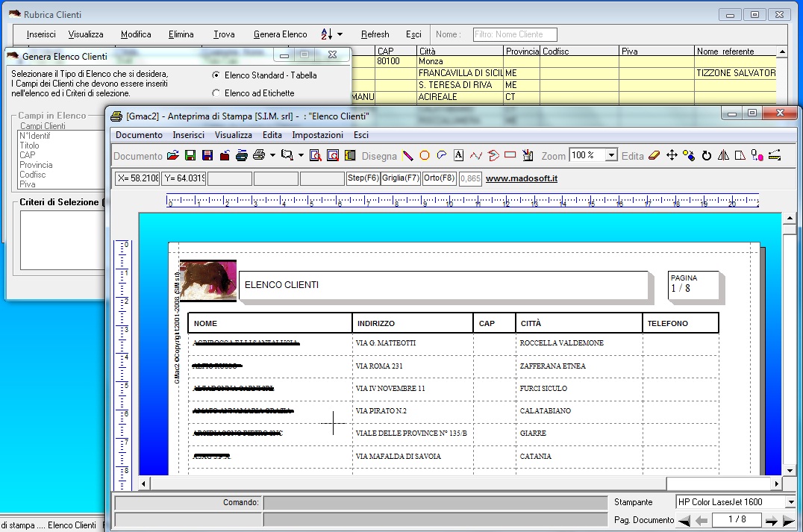
Task: Click Refresh in Rubrica Clienti
Action: point(375,34)
